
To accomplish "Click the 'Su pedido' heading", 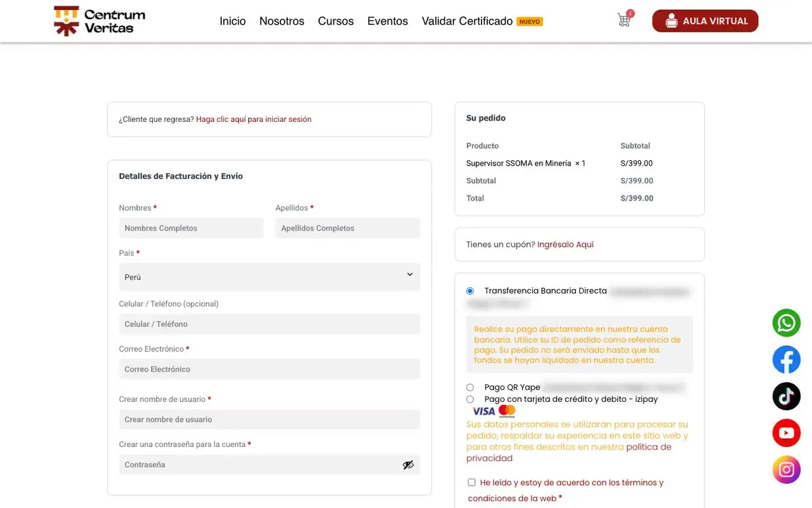I will [x=486, y=118].
